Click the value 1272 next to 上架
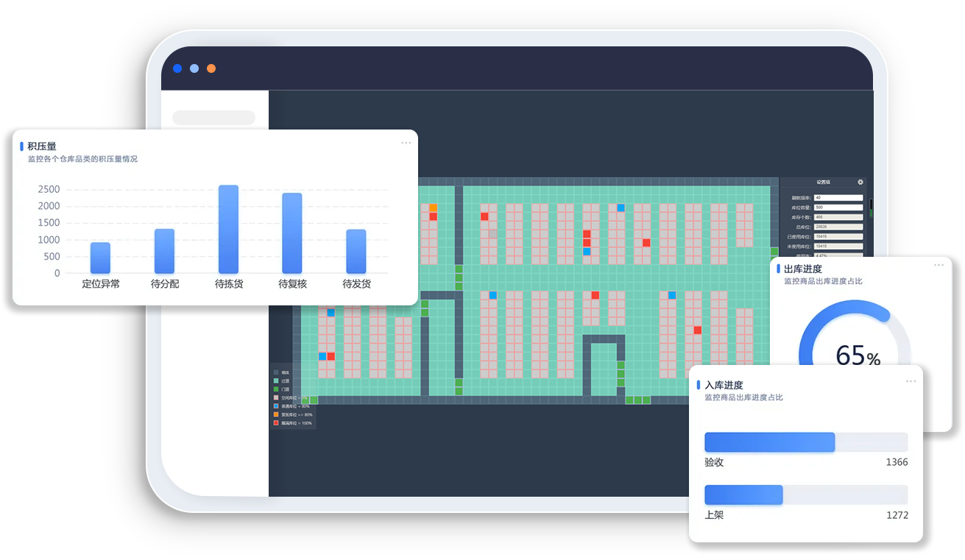 897,515
